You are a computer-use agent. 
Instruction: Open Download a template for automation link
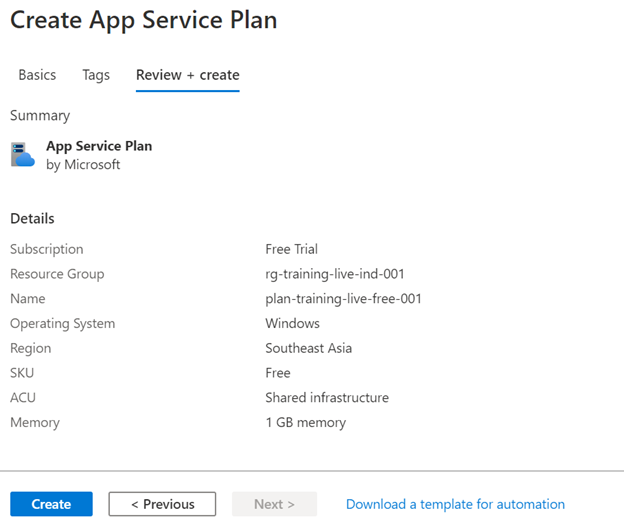point(455,504)
